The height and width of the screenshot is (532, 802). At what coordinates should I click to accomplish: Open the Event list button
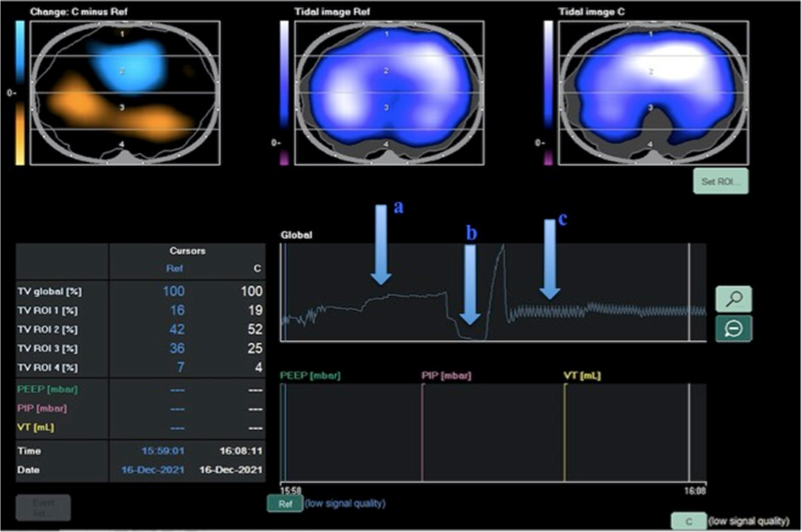[x=43, y=508]
